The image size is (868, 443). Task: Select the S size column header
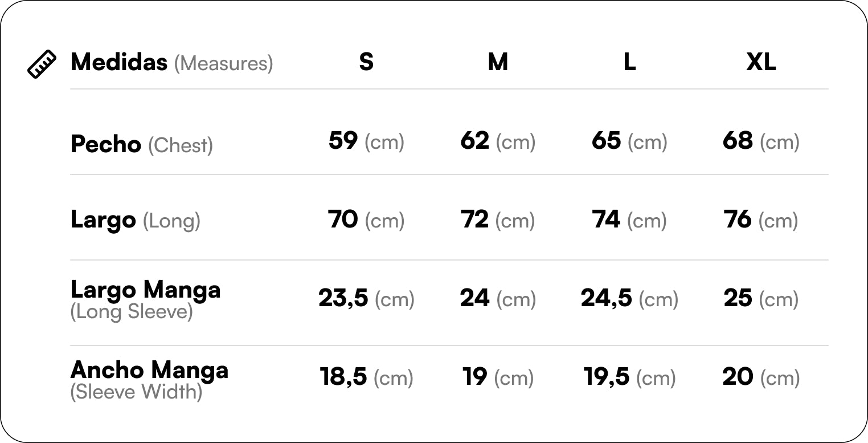coord(366,62)
